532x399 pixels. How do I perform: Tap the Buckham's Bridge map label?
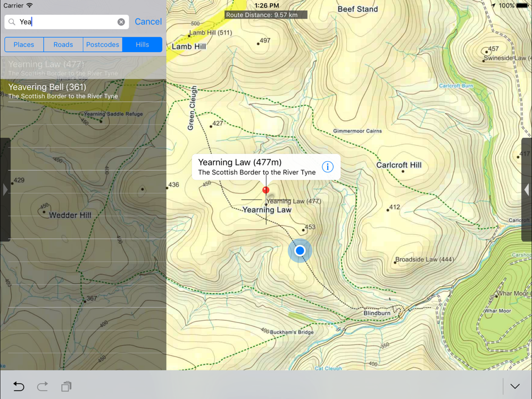point(292,332)
